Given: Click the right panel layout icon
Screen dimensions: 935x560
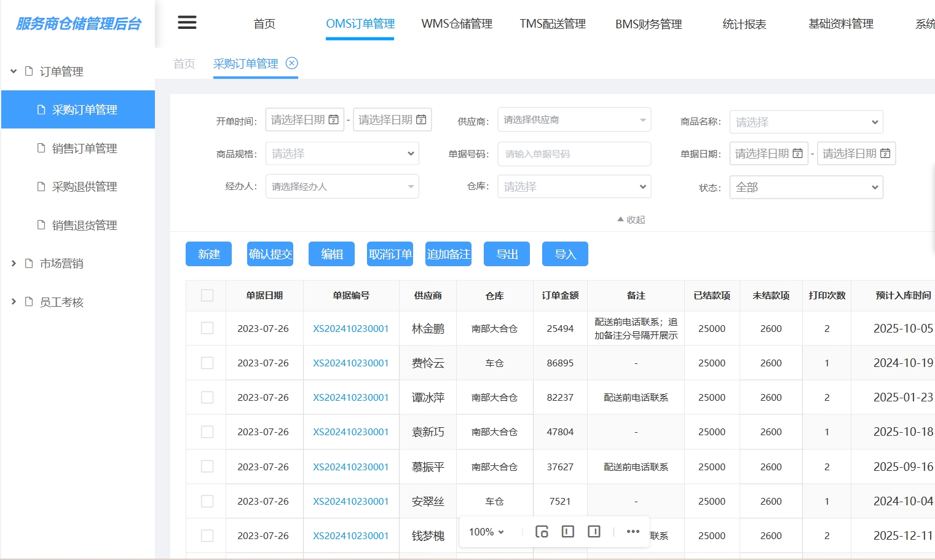Looking at the screenshot, I should click(x=594, y=532).
